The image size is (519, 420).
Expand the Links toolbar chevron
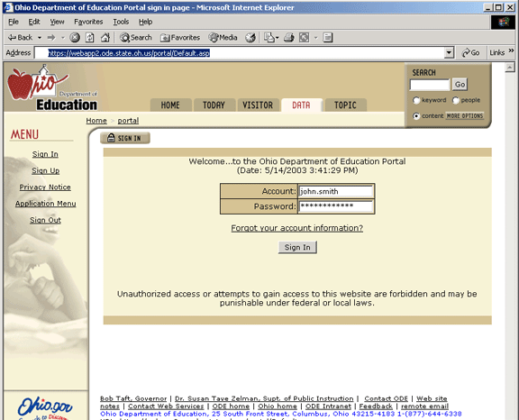click(x=511, y=50)
